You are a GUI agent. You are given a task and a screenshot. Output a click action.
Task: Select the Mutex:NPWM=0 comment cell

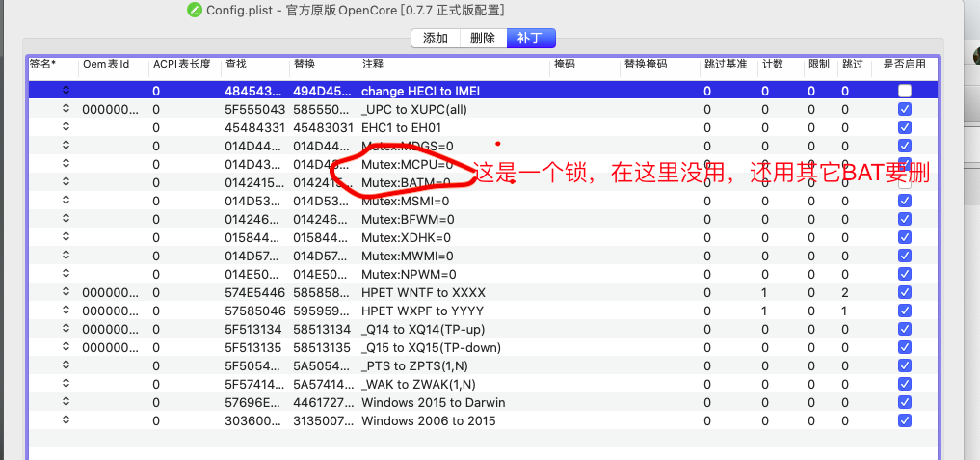(x=409, y=274)
